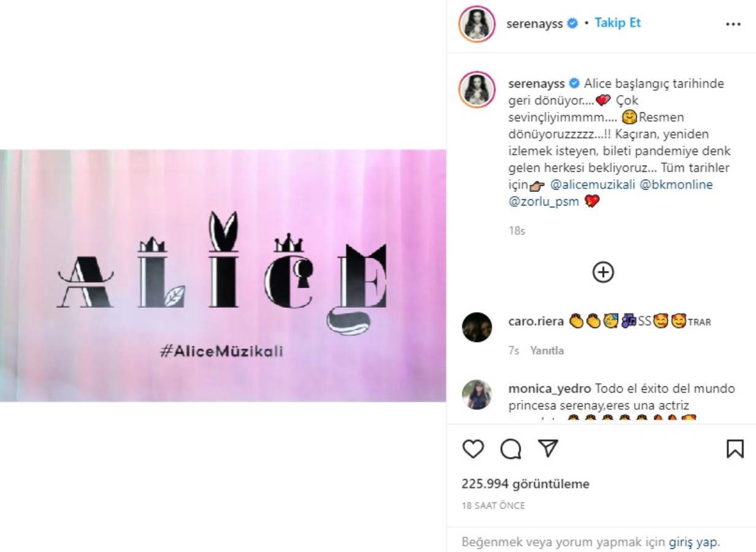Save post with bookmark icon
This screenshot has height=552, width=756.
[735, 449]
